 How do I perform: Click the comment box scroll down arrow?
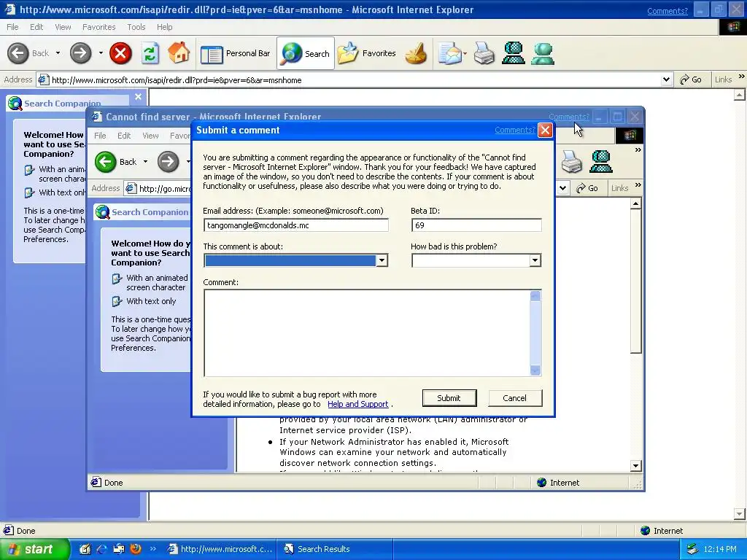pyautogui.click(x=535, y=370)
